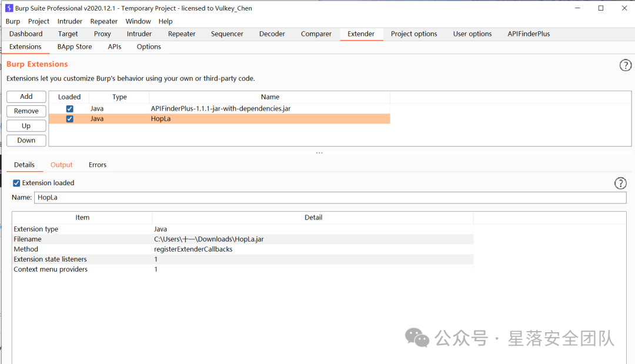
Task: Open the Burp menu
Action: (x=12, y=21)
